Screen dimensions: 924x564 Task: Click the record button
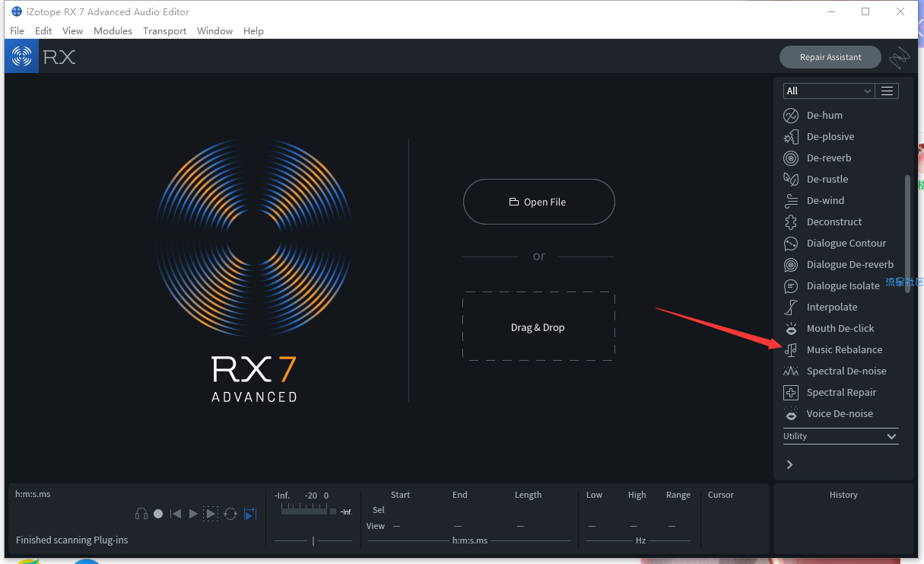(x=158, y=514)
